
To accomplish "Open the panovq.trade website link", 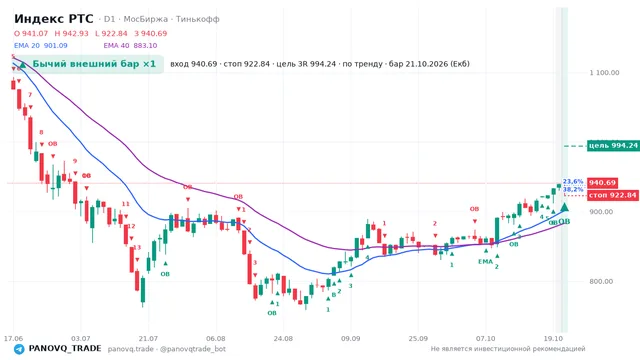I will pos(131,349).
